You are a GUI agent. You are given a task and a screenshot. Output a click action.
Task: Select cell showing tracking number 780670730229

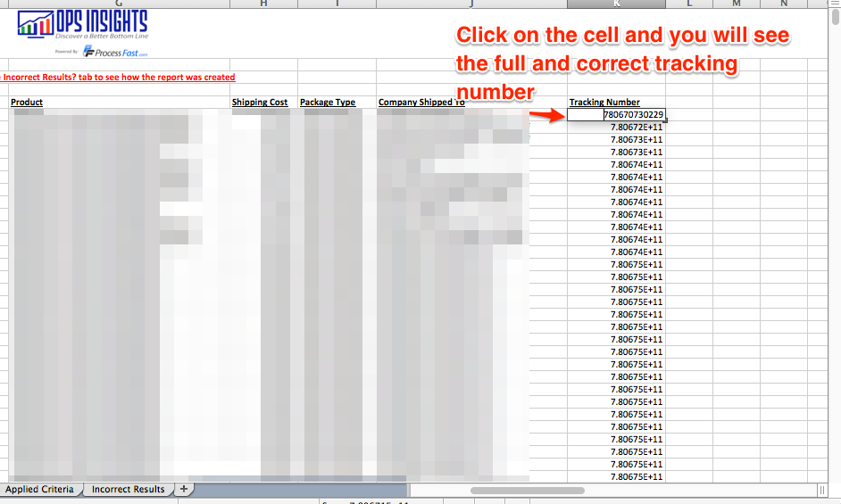pyautogui.click(x=616, y=115)
